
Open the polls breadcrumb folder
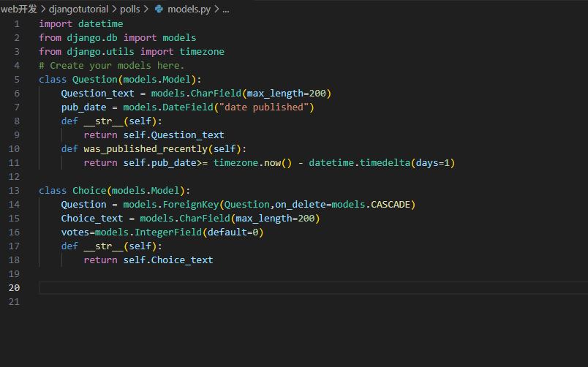pyautogui.click(x=134, y=10)
